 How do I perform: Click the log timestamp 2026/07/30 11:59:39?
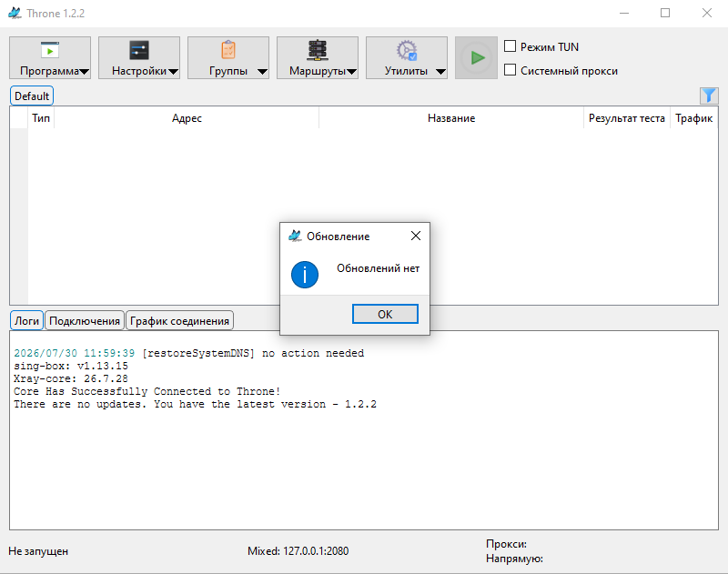(75, 353)
